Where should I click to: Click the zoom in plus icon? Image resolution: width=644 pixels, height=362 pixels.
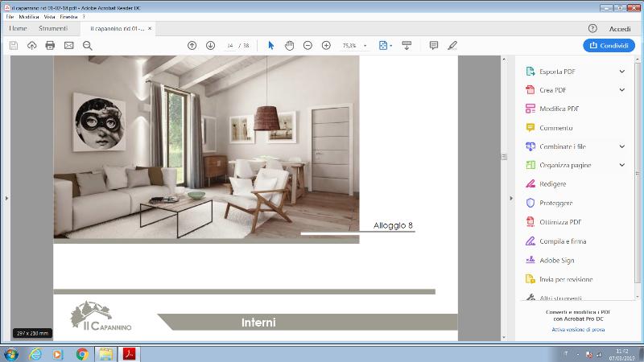coord(326,46)
